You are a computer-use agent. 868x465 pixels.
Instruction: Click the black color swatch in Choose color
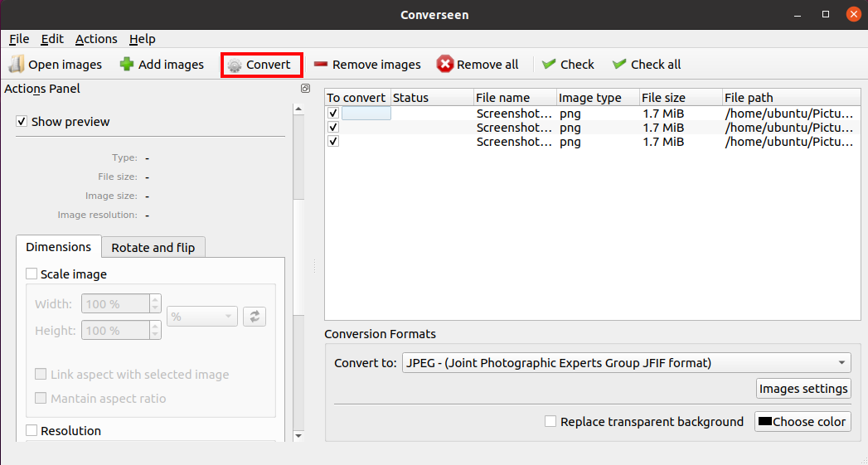(x=765, y=421)
